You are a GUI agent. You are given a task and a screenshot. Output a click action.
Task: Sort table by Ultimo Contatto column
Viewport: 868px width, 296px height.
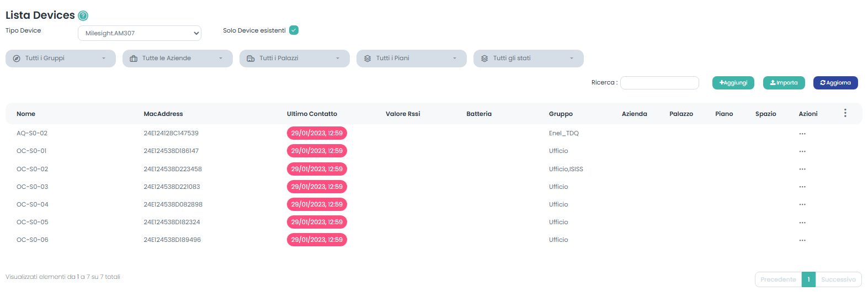(312, 114)
